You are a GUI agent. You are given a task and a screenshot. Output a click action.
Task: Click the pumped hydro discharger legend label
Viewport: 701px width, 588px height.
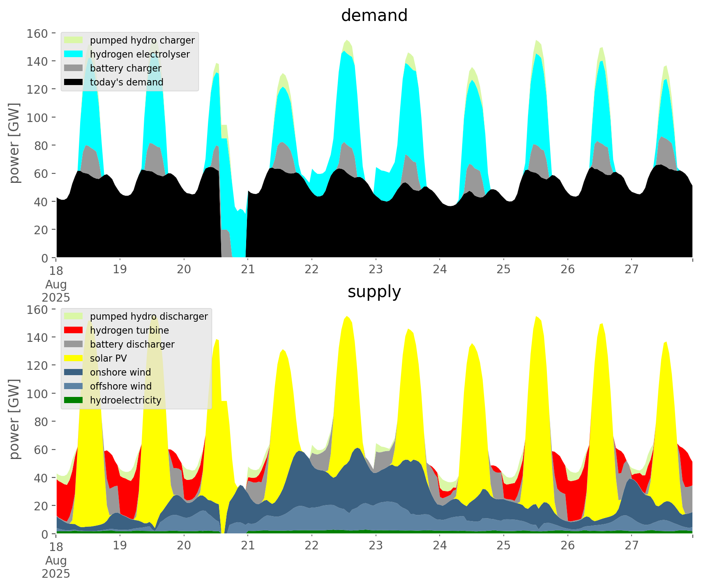pyautogui.click(x=149, y=316)
